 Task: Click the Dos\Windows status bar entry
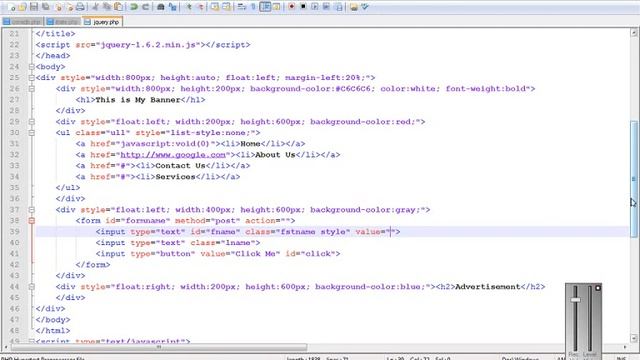click(520, 358)
